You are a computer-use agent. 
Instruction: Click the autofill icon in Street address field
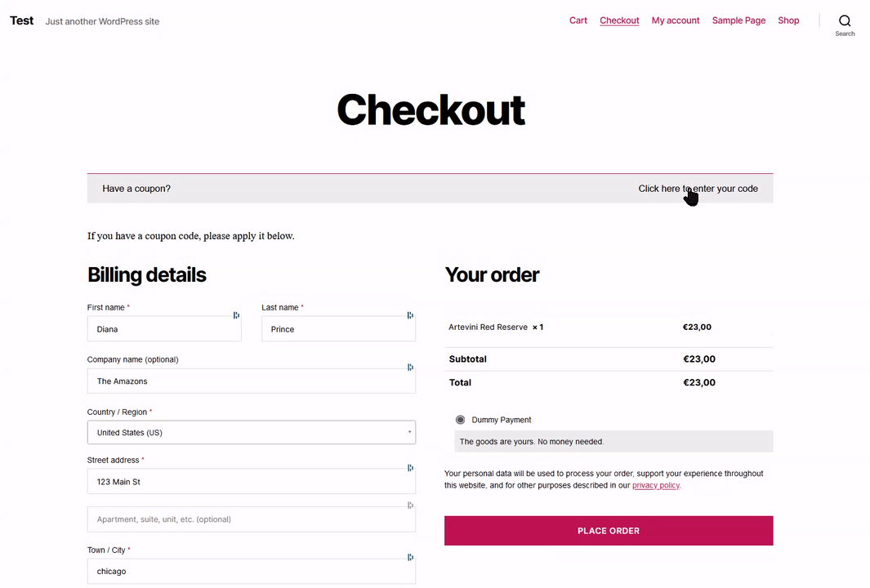click(x=410, y=468)
